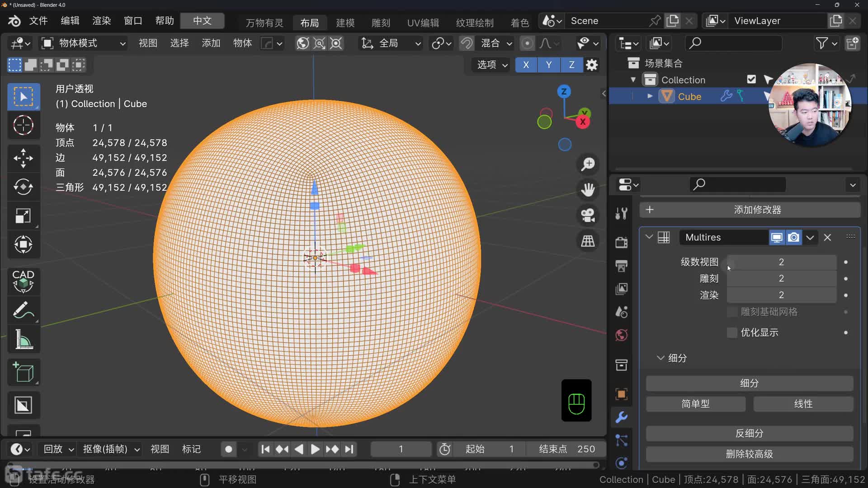
Task: Click the Add Cube tool
Action: click(23, 372)
